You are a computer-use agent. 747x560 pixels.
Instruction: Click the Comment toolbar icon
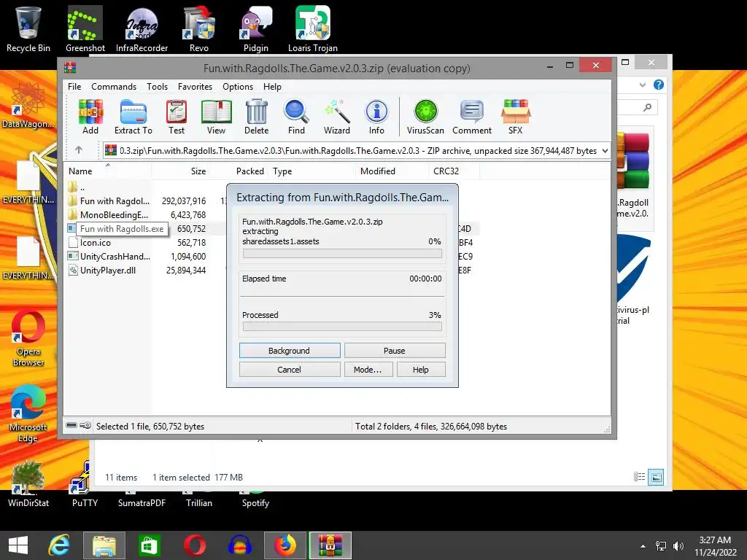(472, 117)
